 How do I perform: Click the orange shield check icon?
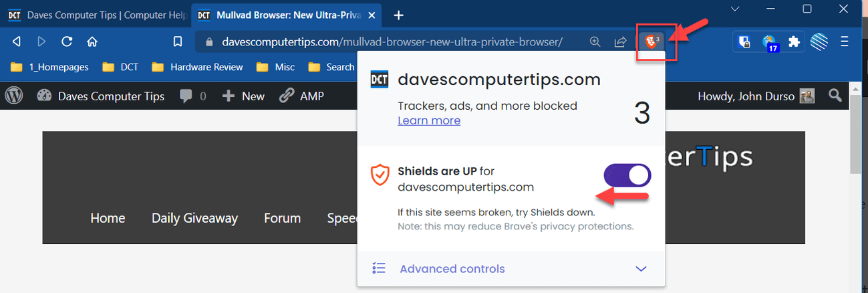[380, 175]
